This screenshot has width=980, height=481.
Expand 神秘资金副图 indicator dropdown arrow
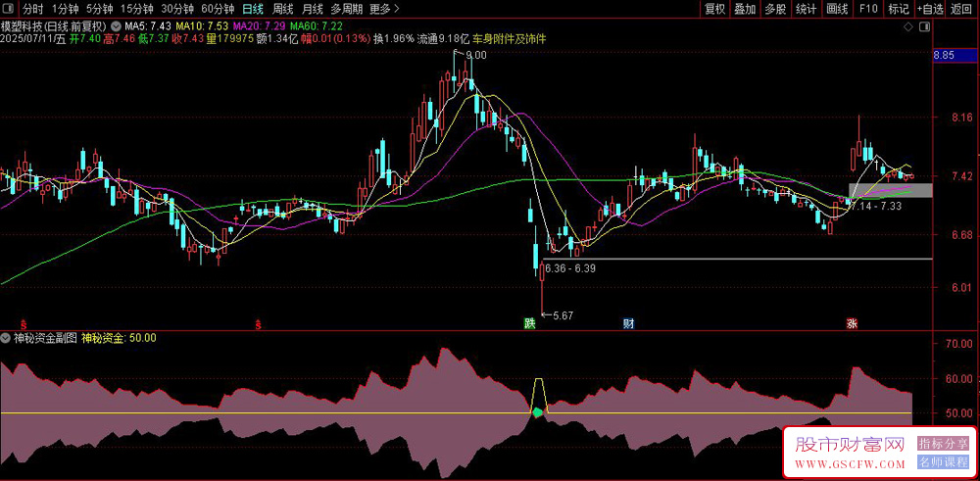[x=5, y=338]
